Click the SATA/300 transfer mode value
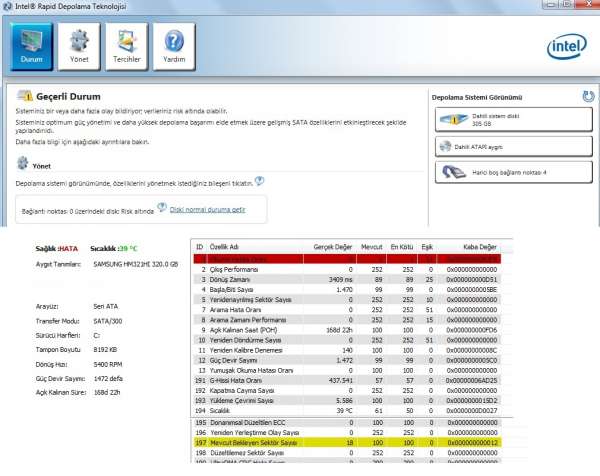600x476 pixels. point(108,321)
